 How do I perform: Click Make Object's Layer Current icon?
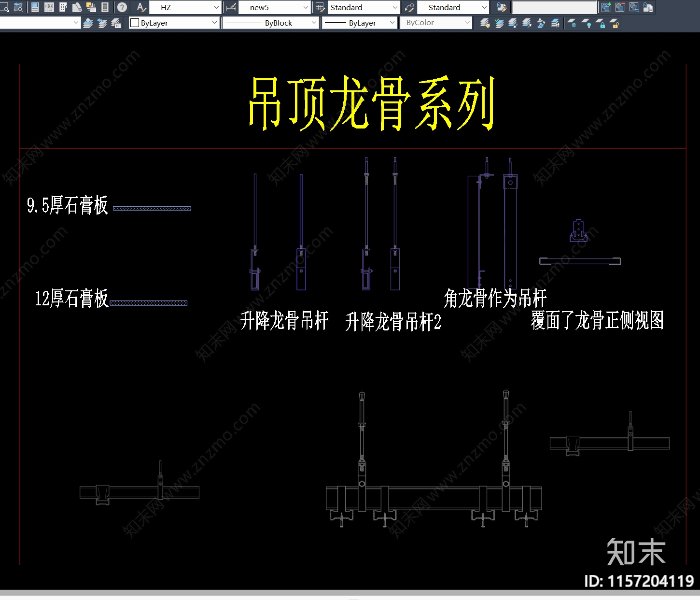88,23
